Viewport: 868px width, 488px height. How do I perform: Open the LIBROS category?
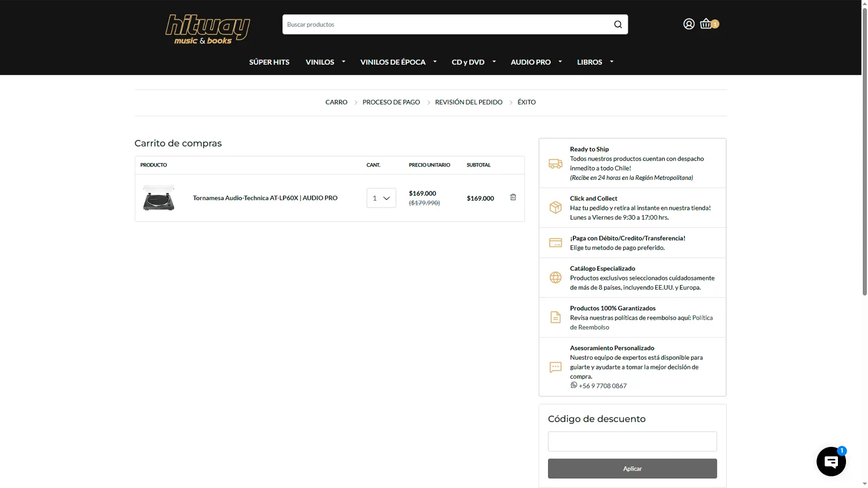[x=590, y=62]
